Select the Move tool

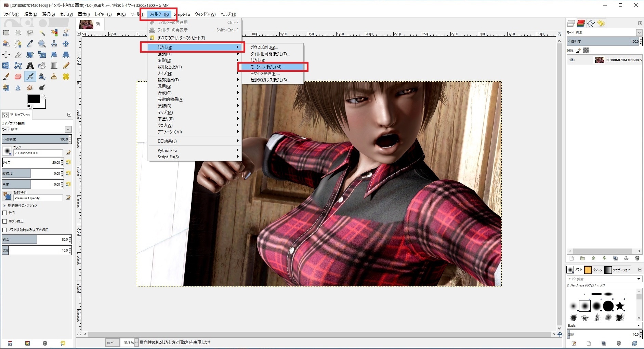click(x=66, y=44)
